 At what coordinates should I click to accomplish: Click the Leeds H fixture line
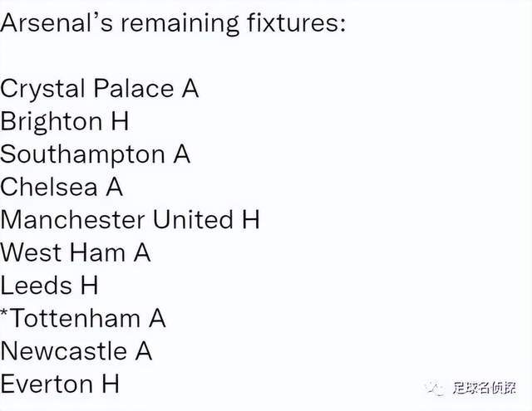[x=49, y=286]
